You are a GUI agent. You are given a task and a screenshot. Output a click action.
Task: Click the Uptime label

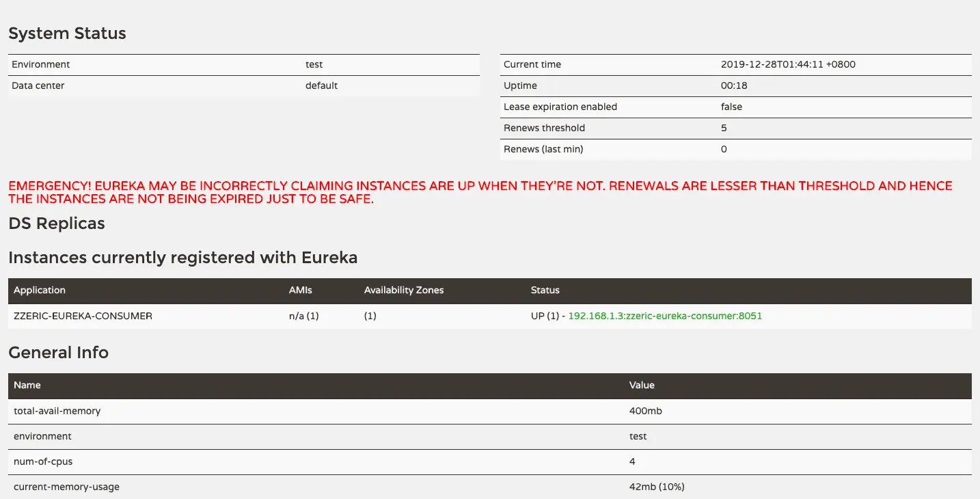click(x=520, y=85)
